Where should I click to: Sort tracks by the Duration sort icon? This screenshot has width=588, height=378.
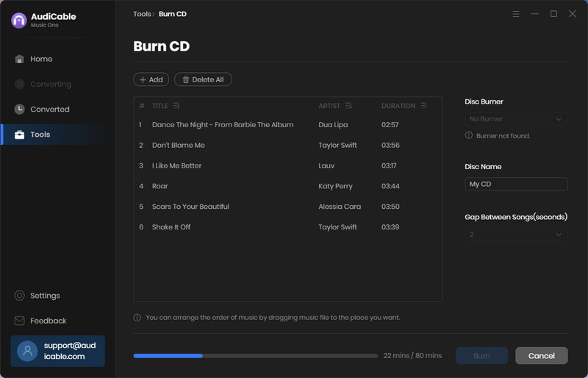pyautogui.click(x=423, y=106)
